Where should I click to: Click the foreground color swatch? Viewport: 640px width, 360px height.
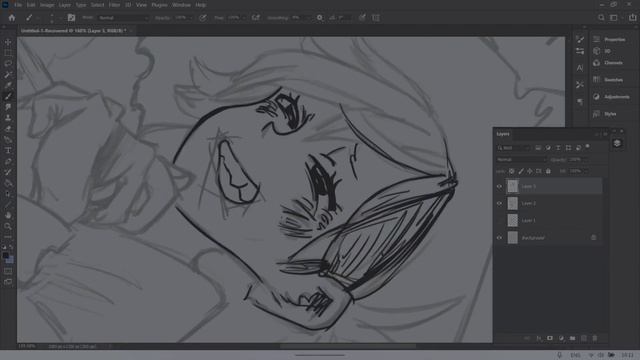[5, 256]
